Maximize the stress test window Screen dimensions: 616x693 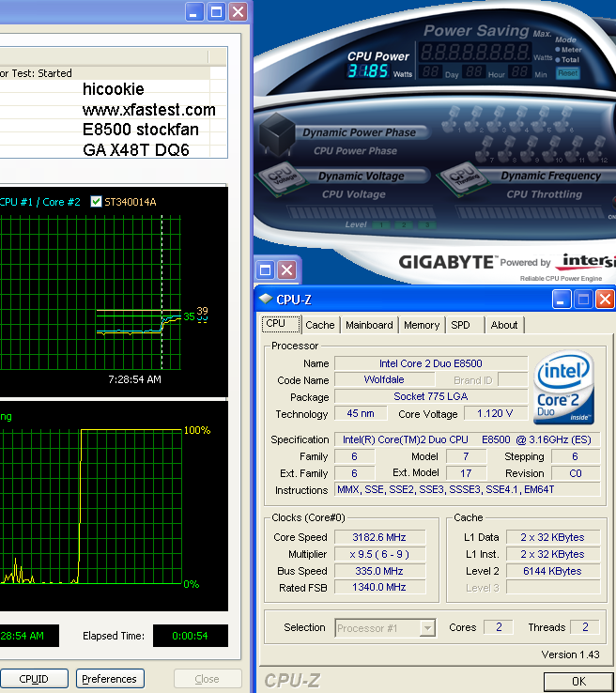[x=216, y=12]
